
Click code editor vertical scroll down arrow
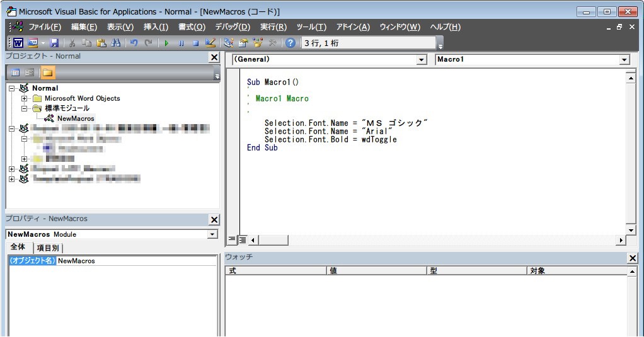click(631, 230)
